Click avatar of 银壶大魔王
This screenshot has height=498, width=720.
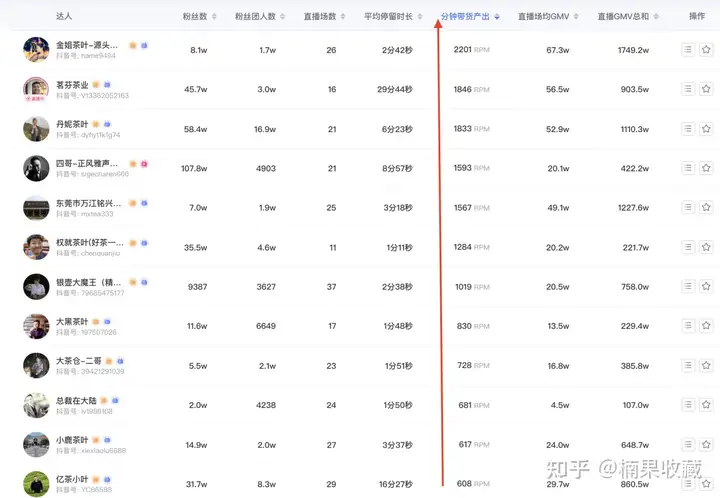(36, 286)
